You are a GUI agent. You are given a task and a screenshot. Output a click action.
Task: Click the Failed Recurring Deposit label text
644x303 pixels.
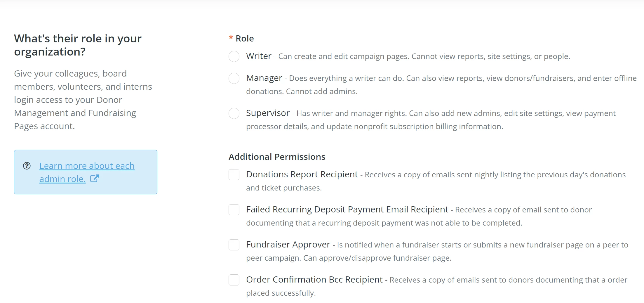pos(347,209)
